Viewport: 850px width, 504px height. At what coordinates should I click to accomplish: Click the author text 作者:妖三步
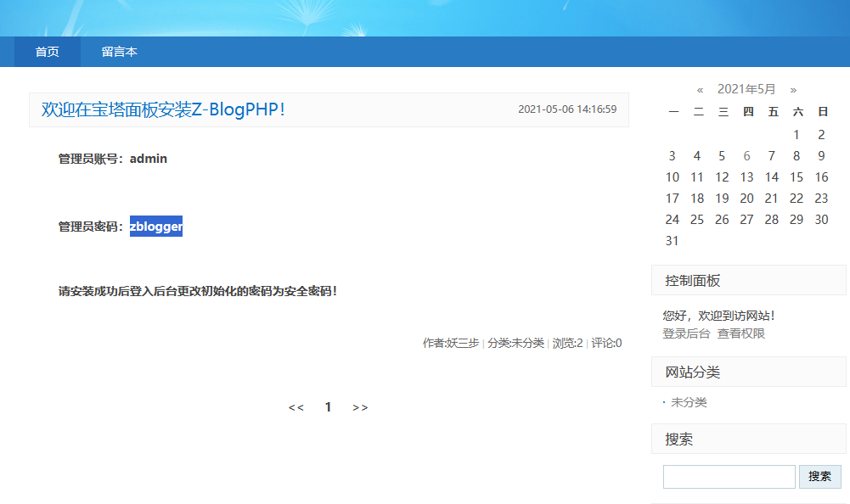451,343
